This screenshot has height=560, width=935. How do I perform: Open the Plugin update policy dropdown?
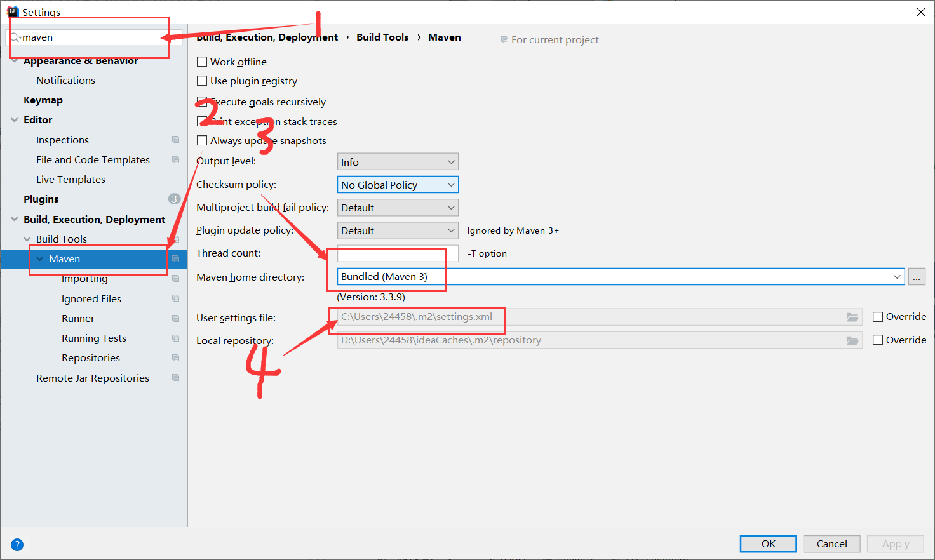pyautogui.click(x=398, y=230)
